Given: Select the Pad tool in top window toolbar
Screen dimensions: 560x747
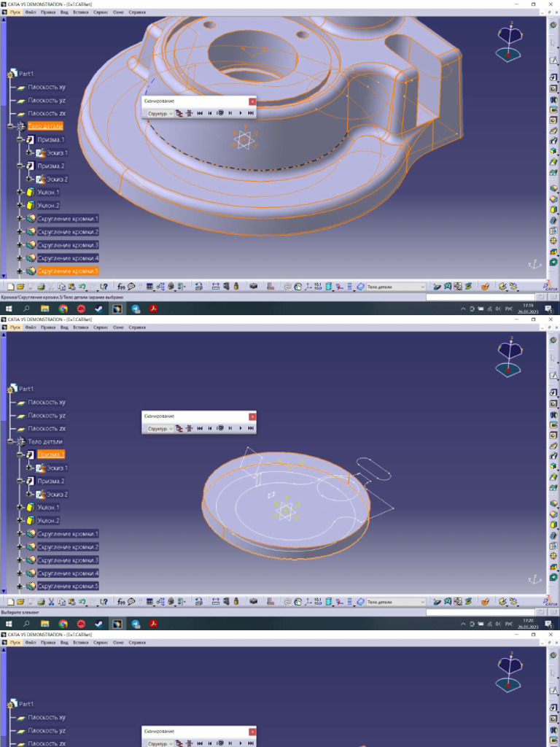Looking at the screenshot, I should 553,77.
